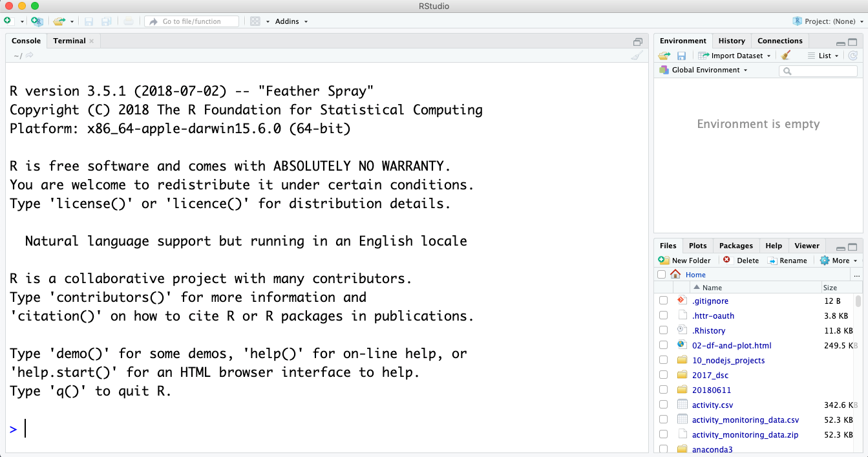Image resolution: width=868 pixels, height=457 pixels.
Task: Open the More gear menu
Action: 838,260
